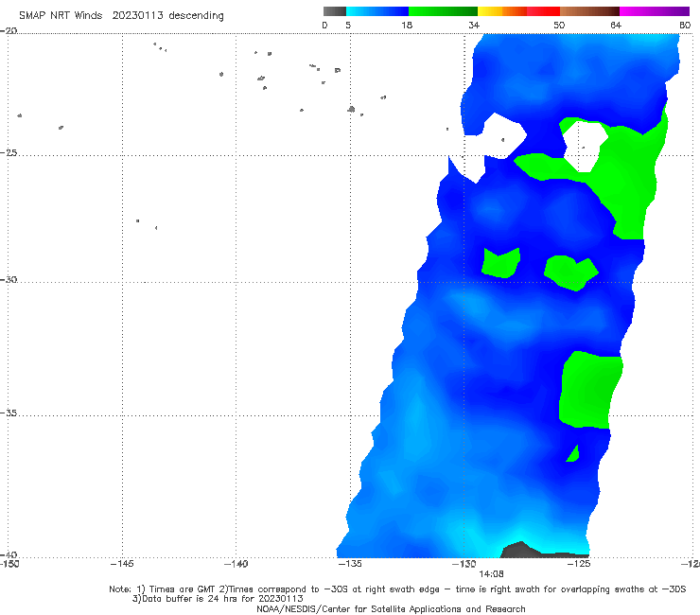Click the latitude label '-25'
Viewport: 700px width, 615px height.
click(9, 152)
